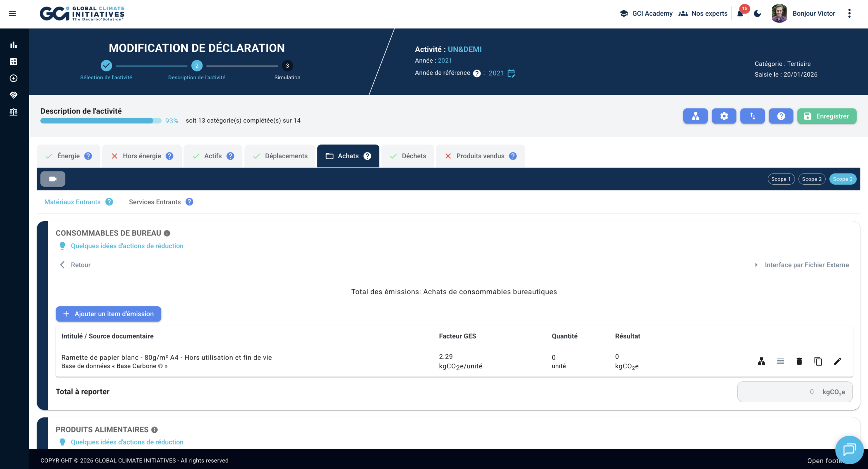Screen dimensions: 868x469
Task: Click the delete trash icon for Ramette row
Action: pos(799,361)
